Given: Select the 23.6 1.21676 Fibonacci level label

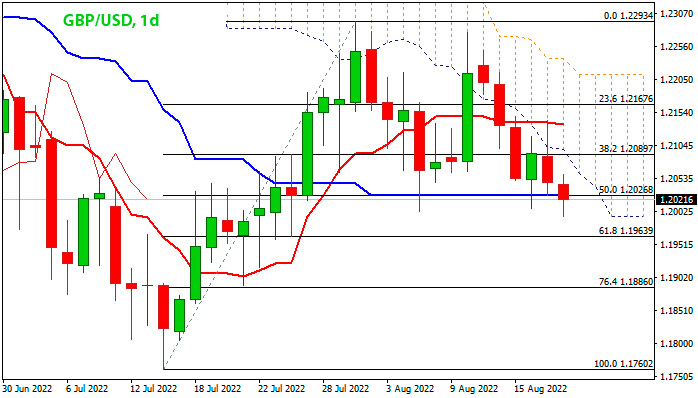Looking at the screenshot, I should coord(626,99).
